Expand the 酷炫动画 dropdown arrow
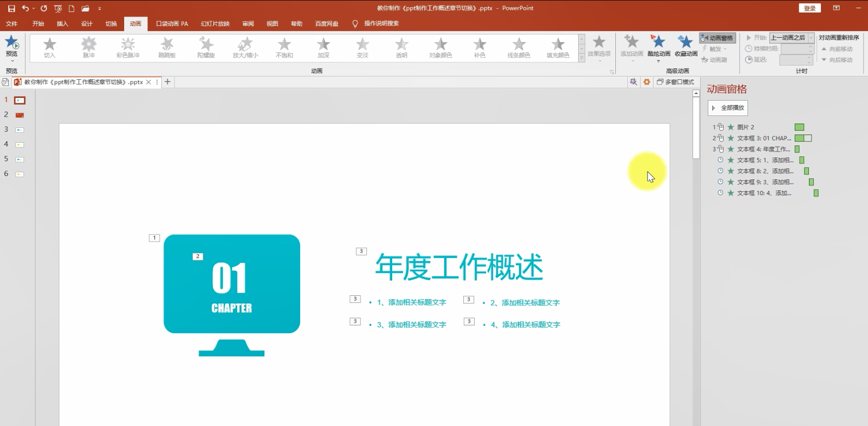The width and height of the screenshot is (868, 426). coord(659,61)
